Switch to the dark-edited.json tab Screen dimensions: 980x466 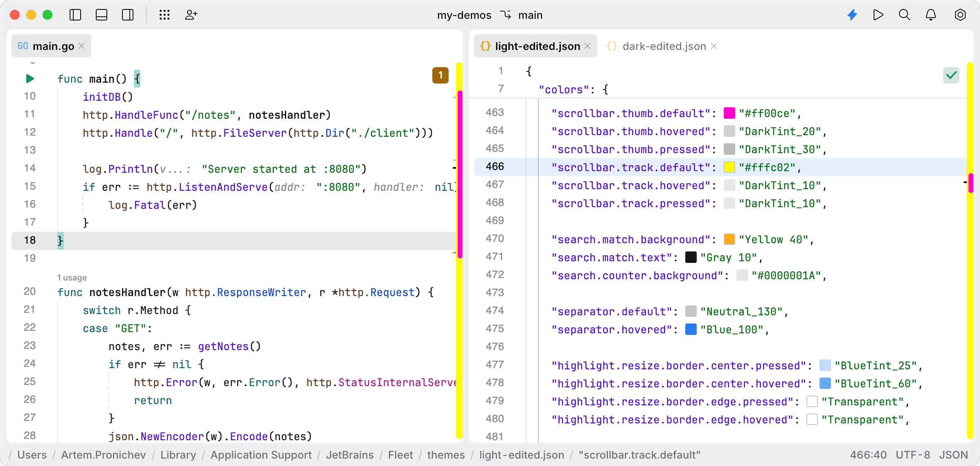point(664,46)
